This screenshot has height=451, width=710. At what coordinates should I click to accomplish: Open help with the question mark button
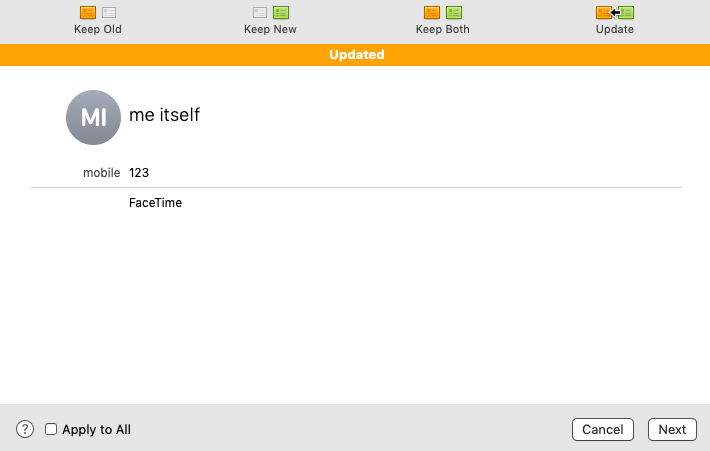tap(25, 429)
